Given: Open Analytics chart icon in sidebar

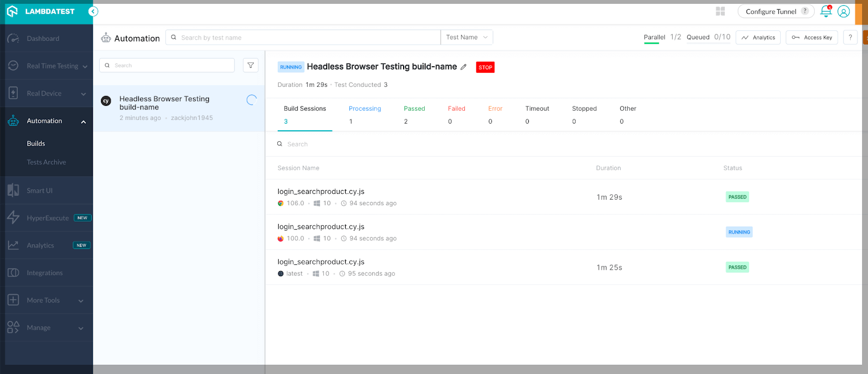Looking at the screenshot, I should [x=14, y=245].
